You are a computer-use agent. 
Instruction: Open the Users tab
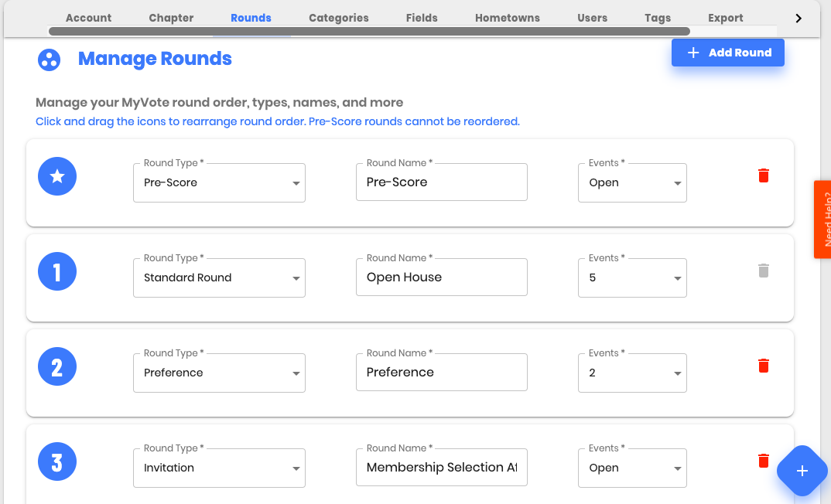(593, 18)
